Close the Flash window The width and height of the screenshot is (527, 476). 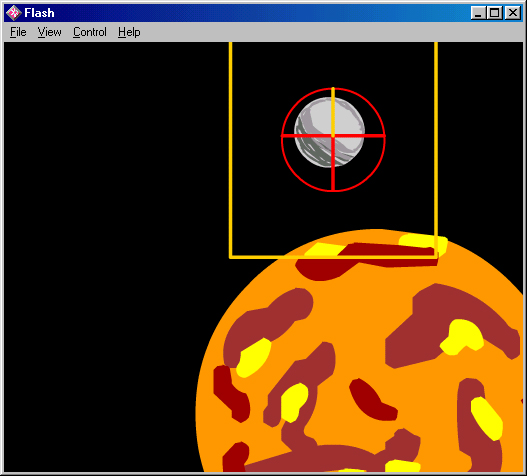click(x=513, y=13)
